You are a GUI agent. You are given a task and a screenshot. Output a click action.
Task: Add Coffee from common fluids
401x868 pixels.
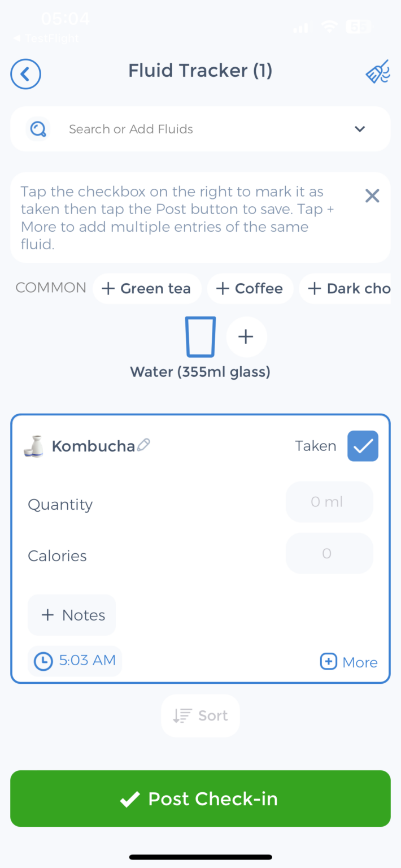point(250,289)
